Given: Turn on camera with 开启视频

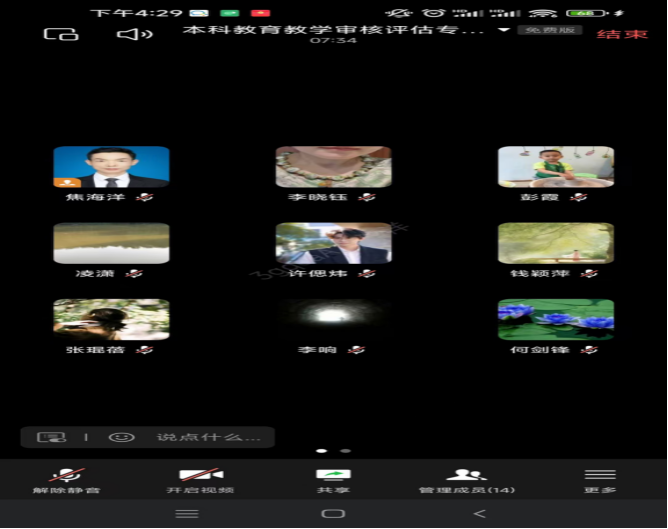Looking at the screenshot, I should coord(200,480).
